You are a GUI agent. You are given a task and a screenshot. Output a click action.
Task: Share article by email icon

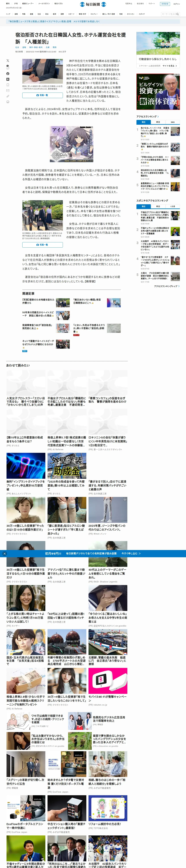[x=8, y=91]
